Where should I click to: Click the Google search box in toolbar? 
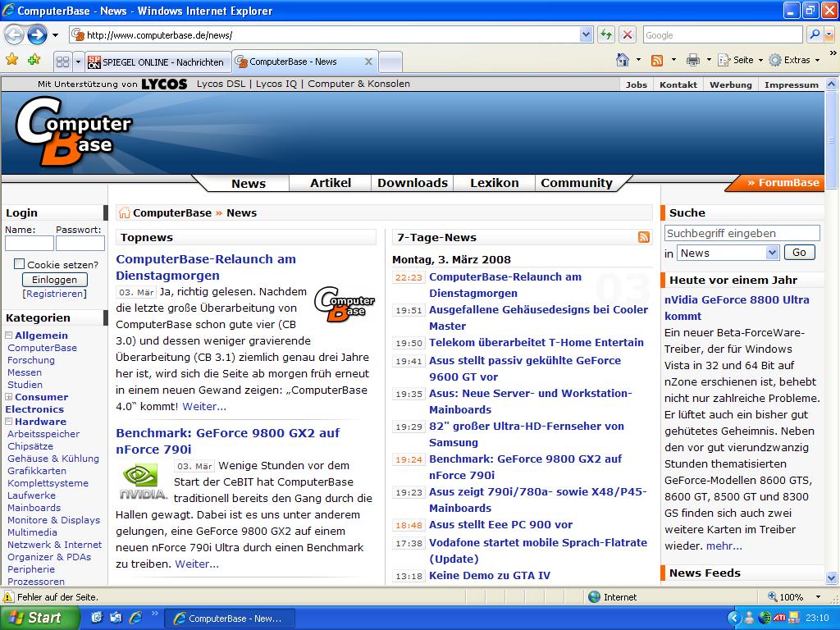click(x=724, y=35)
